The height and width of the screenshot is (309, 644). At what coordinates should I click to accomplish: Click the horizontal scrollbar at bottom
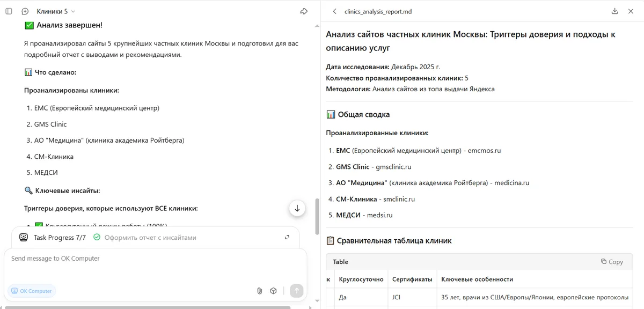(145, 307)
